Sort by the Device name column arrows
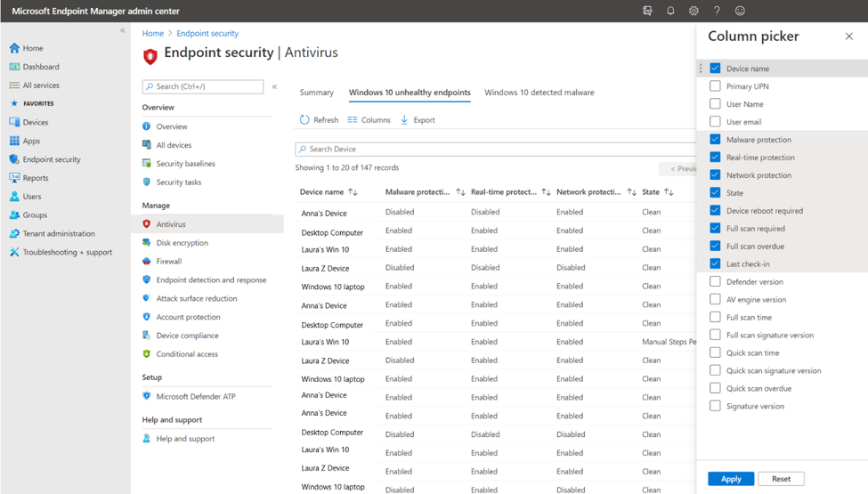This screenshot has height=494, width=868. (353, 192)
